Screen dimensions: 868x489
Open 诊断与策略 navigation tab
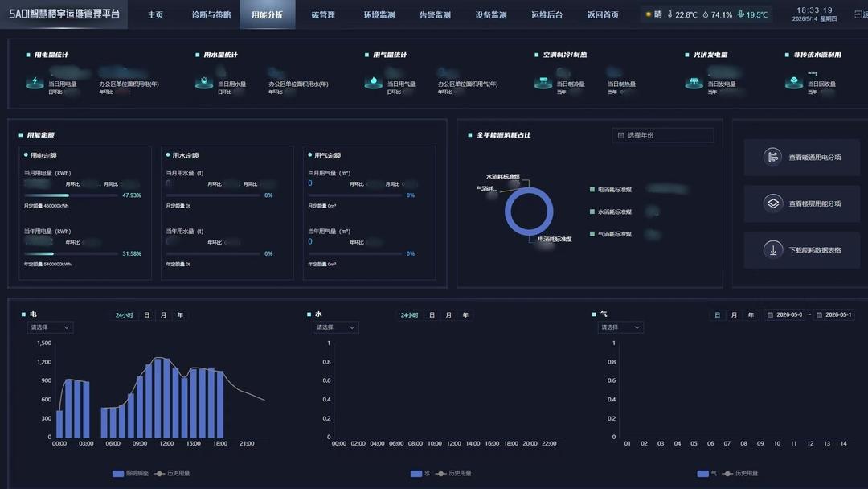(211, 14)
